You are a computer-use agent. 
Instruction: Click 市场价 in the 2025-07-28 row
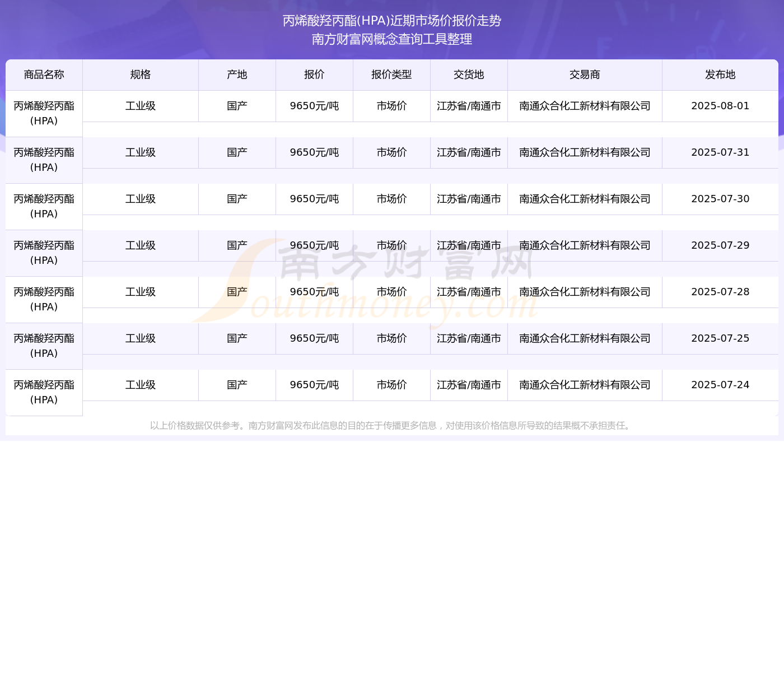click(392, 292)
